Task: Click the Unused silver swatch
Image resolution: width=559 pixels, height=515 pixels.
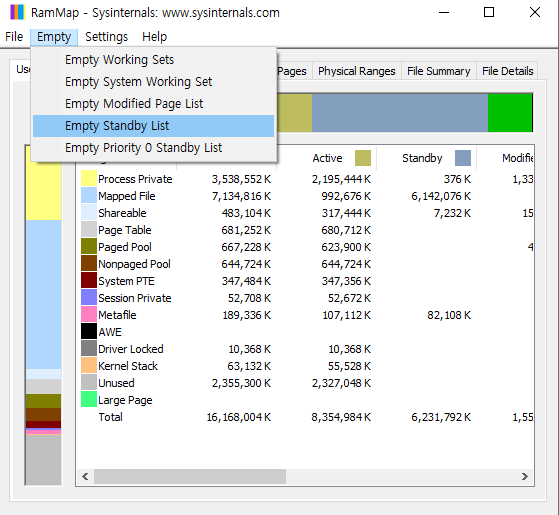Action: 89,382
